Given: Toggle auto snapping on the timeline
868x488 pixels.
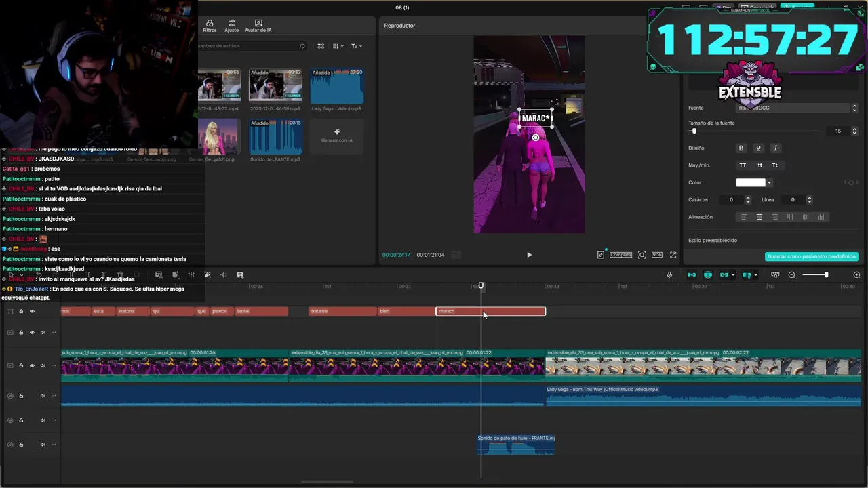Looking at the screenshot, I should click(708, 274).
